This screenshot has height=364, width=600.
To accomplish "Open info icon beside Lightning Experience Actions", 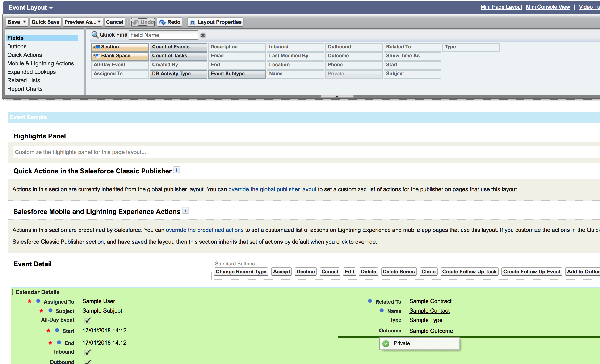I will (185, 211).
